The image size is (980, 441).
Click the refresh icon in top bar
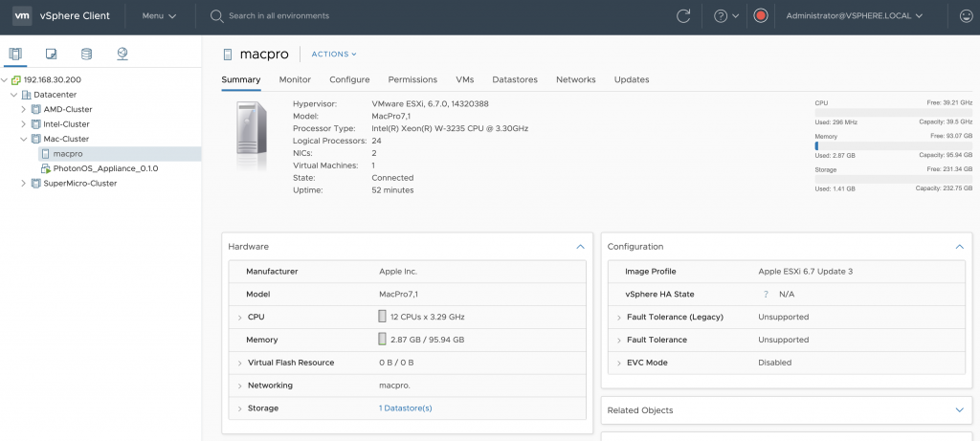click(x=683, y=16)
